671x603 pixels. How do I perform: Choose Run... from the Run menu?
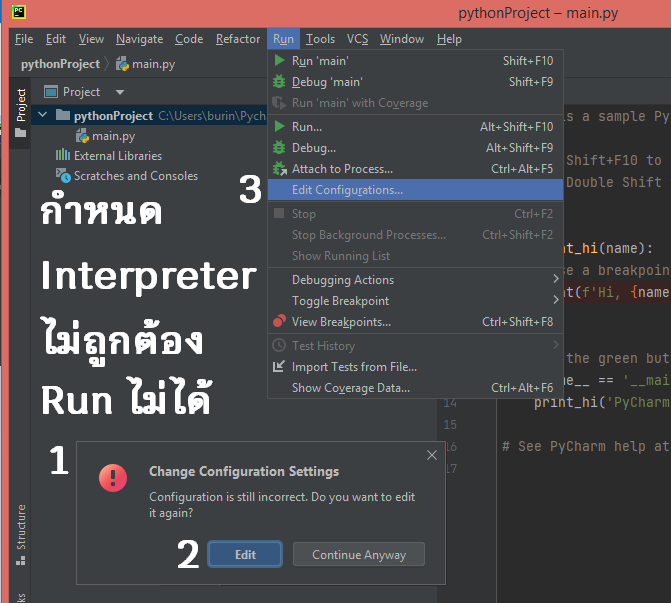(415, 127)
